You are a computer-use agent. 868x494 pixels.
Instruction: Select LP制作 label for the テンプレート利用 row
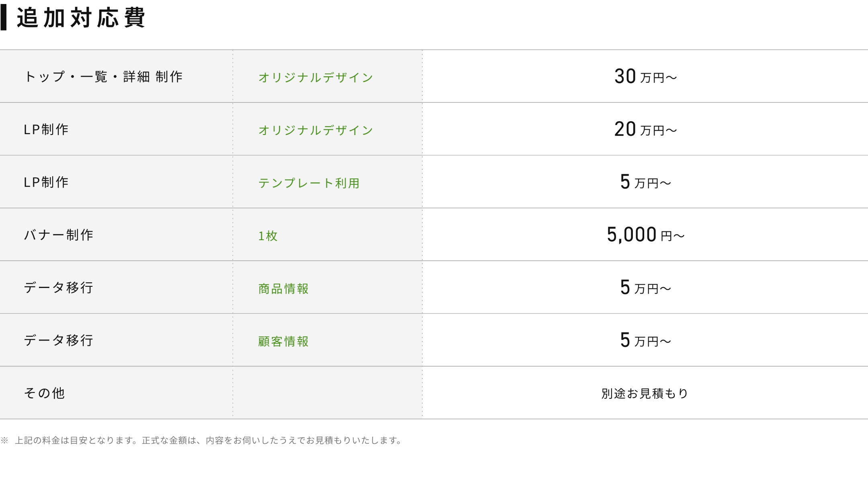tap(46, 182)
